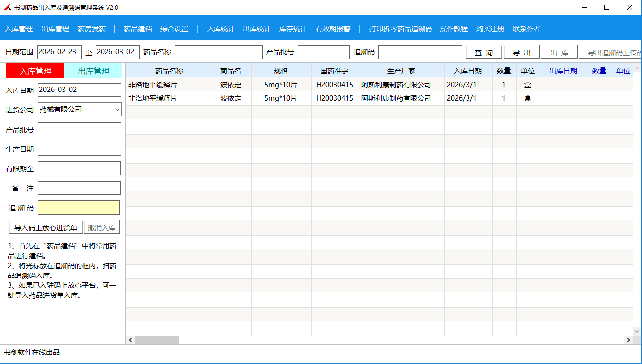Click the 产品批号 field in left panel
This screenshot has height=364, width=642.
click(x=79, y=129)
